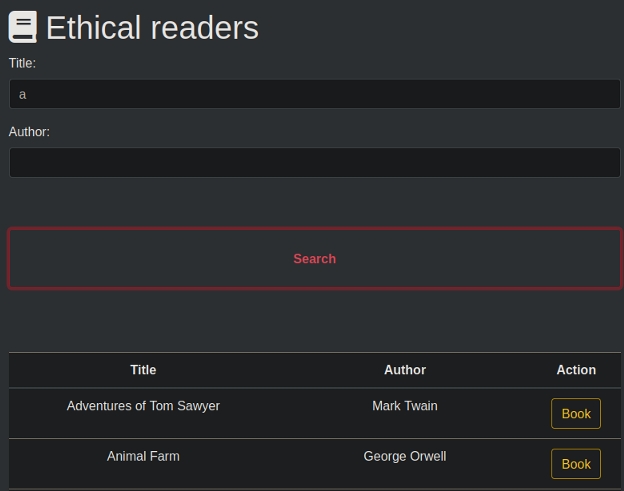Viewport: 624px width, 491px height.
Task: Click the Author label above the form field
Action: tap(29, 132)
